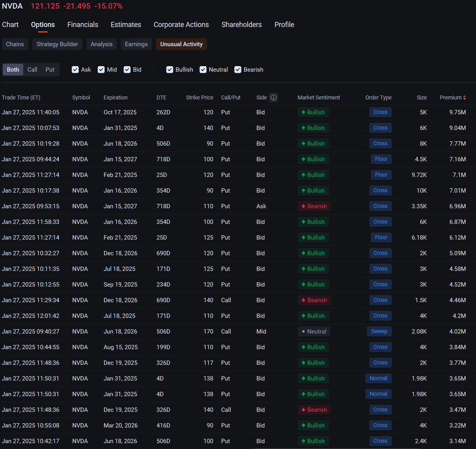The width and height of the screenshot is (476, 449).
Task: Click the strike price 117 cell
Action: pos(208,363)
